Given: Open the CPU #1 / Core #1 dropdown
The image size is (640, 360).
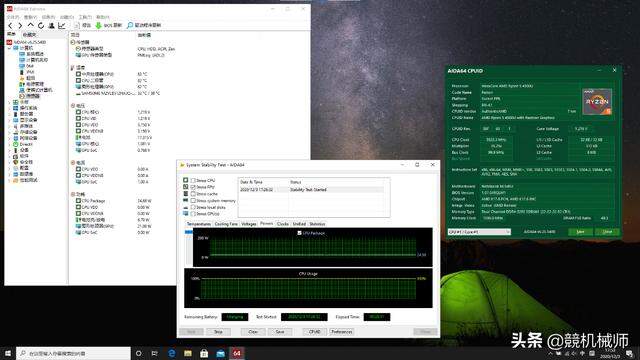Looking at the screenshot, I should click(x=479, y=232).
